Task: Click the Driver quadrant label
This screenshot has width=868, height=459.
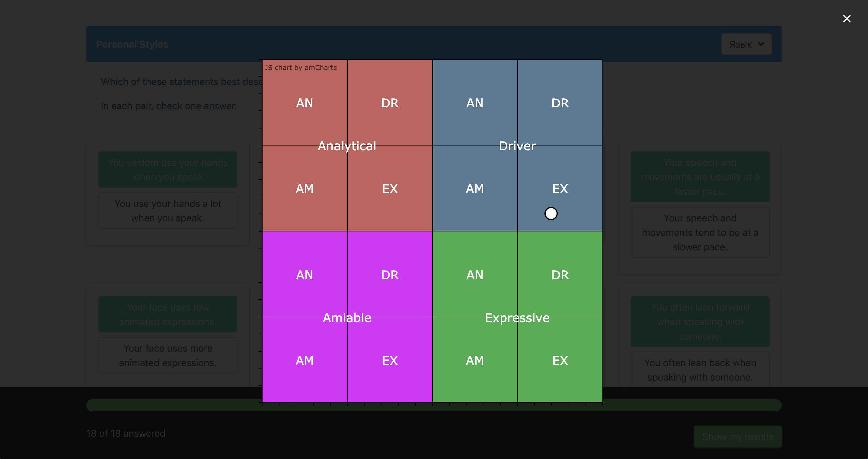Action: (517, 146)
